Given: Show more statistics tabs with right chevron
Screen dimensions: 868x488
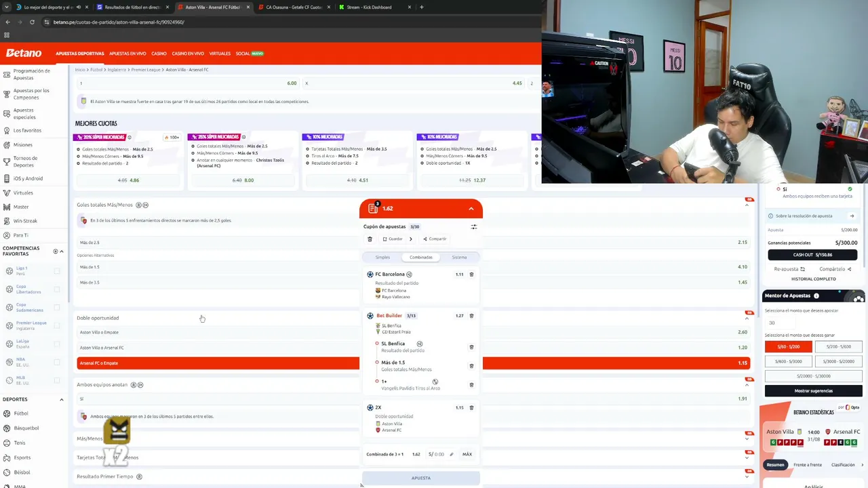Looking at the screenshot, I should click(x=861, y=465).
